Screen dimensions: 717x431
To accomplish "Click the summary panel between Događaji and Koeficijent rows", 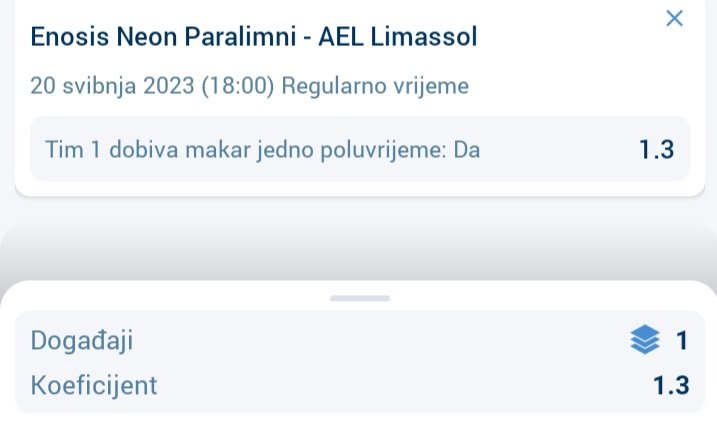I will click(x=360, y=363).
